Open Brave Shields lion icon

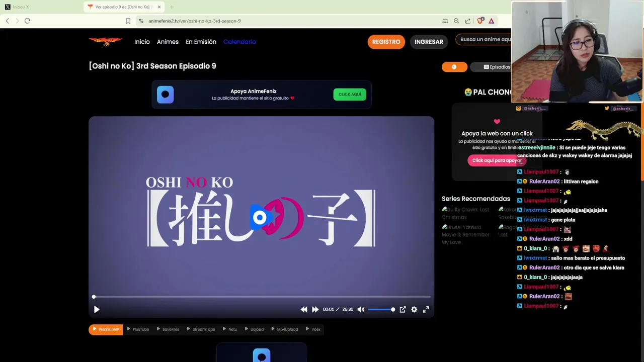(480, 21)
